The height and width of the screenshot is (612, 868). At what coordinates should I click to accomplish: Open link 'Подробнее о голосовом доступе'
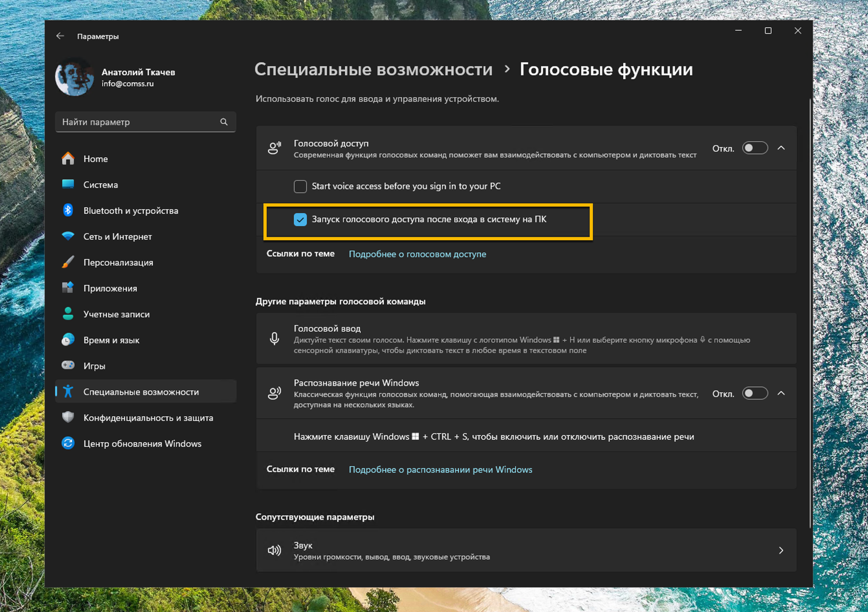(417, 254)
